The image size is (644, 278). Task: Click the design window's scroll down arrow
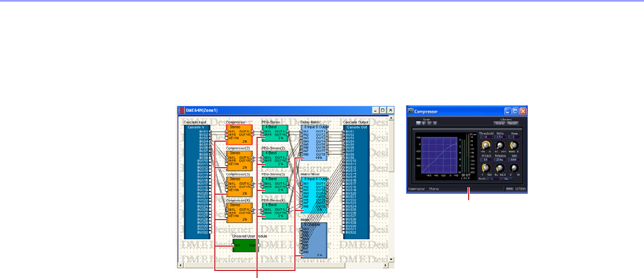[391, 260]
